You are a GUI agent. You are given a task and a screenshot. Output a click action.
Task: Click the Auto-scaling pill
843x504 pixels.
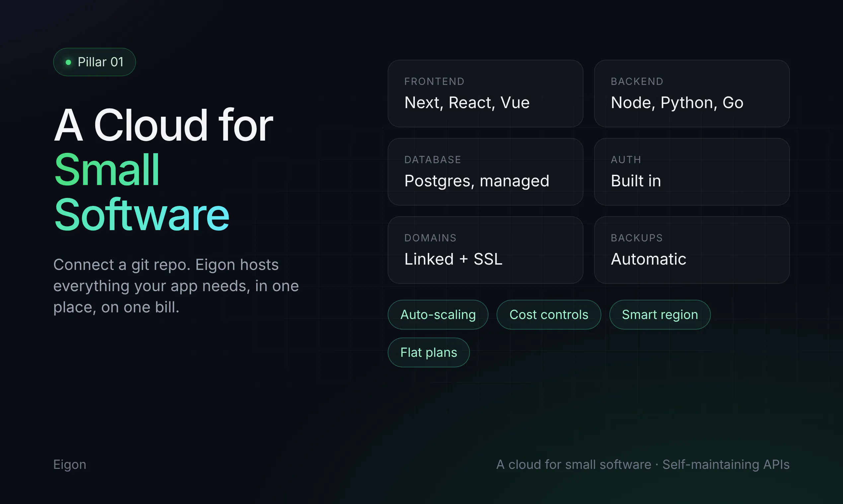[x=438, y=314]
